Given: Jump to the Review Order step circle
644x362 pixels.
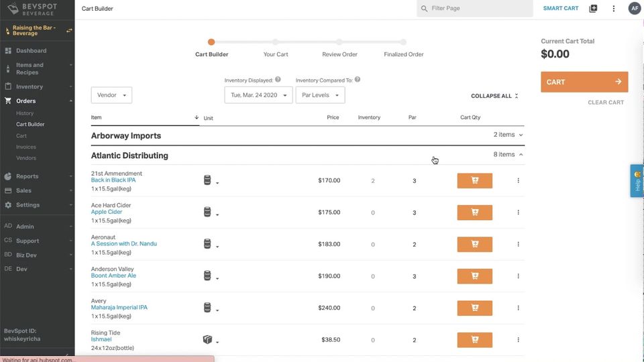Looking at the screenshot, I should tap(339, 42).
